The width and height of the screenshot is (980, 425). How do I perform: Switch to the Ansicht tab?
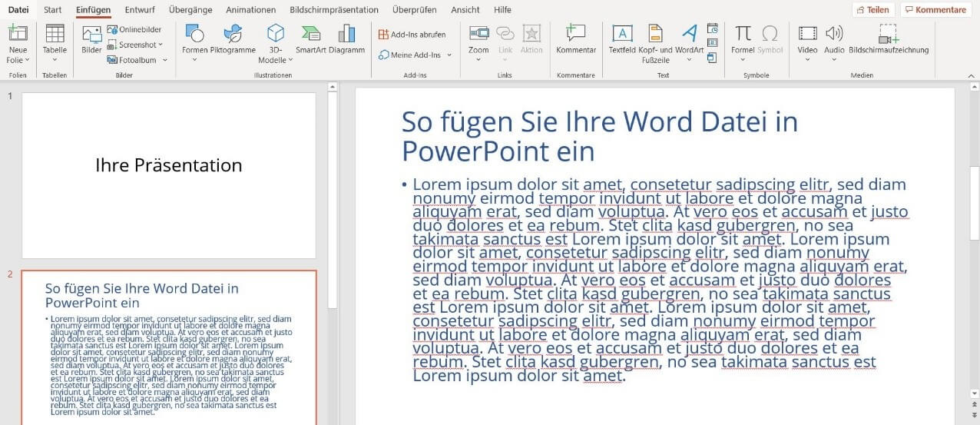click(465, 10)
